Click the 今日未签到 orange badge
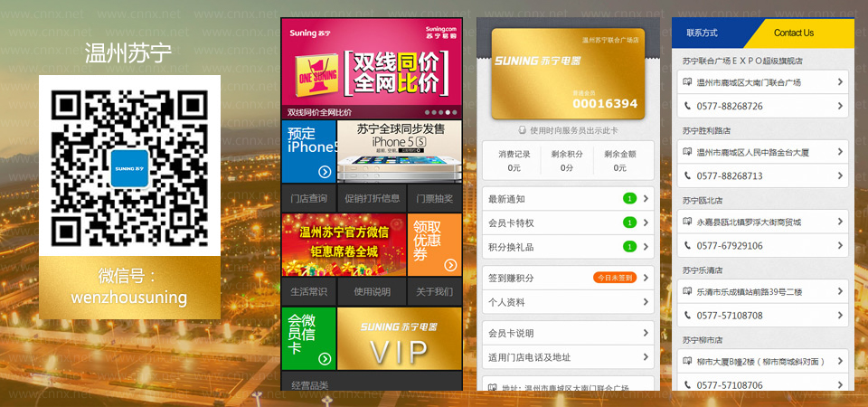868x407 pixels. point(615,278)
